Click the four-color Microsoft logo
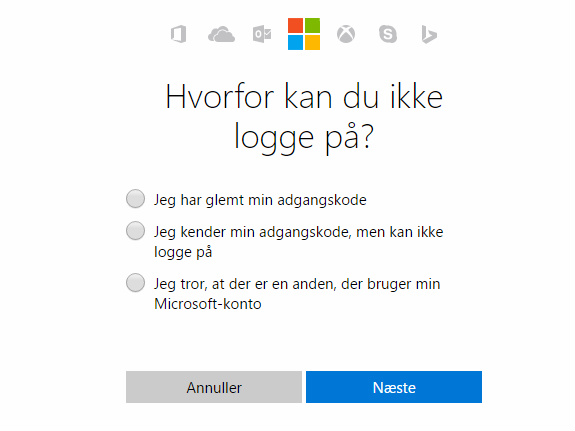Viewport: 575px width, 431px height. tap(304, 34)
